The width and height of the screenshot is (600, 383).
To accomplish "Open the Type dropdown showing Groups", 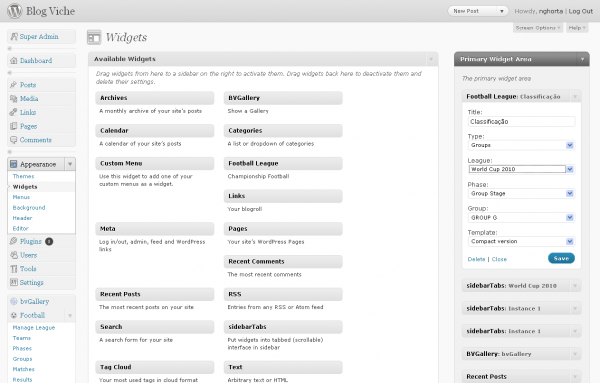I will tap(521, 145).
